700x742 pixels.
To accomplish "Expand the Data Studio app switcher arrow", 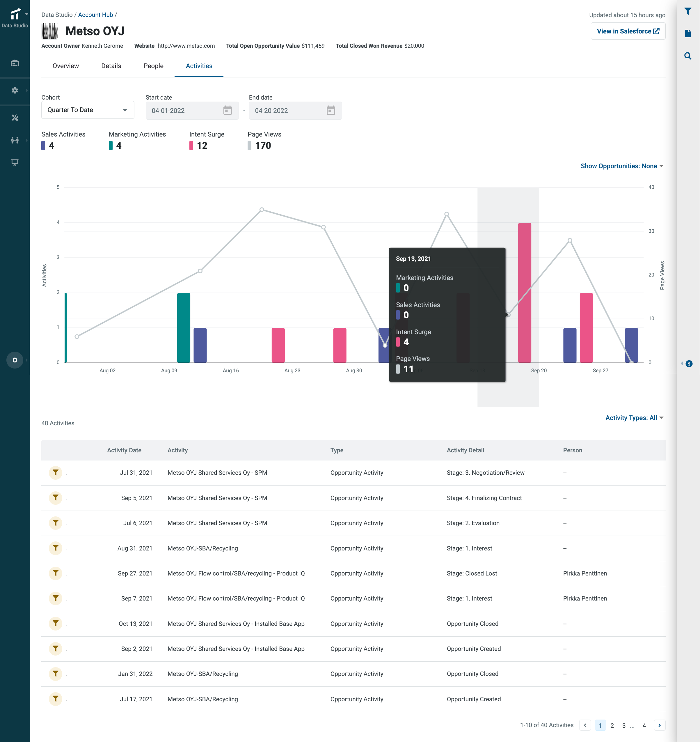I will (26, 14).
